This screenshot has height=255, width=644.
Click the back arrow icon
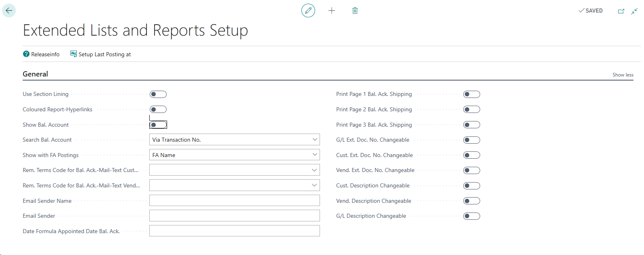9,11
